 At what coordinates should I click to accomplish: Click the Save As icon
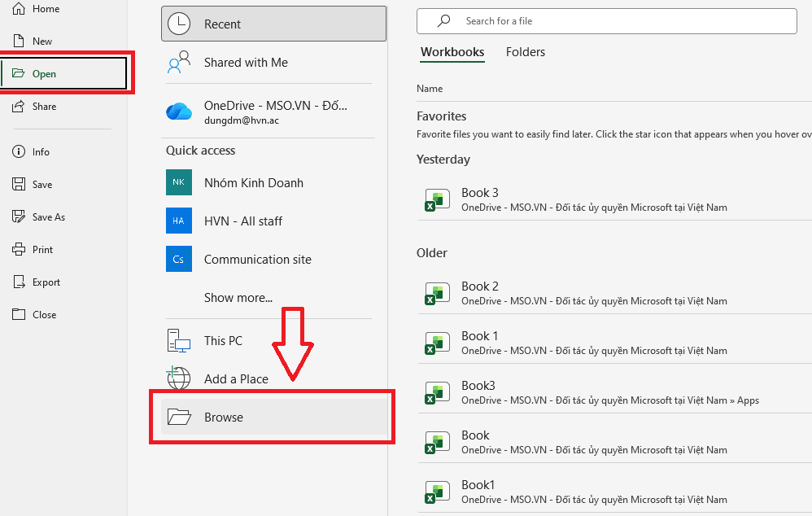point(19,216)
